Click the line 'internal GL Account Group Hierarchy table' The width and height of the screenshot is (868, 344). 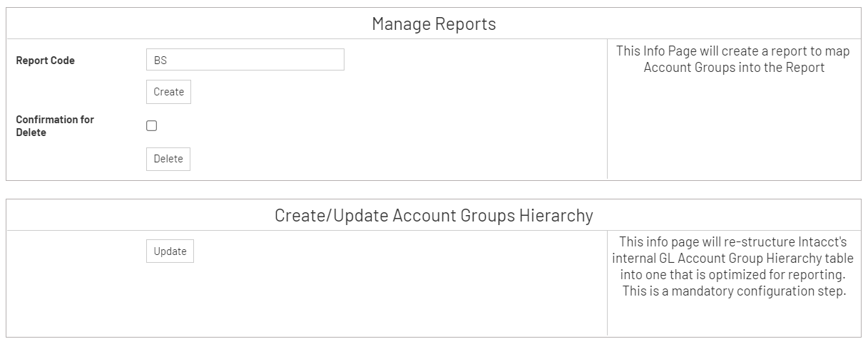734,258
